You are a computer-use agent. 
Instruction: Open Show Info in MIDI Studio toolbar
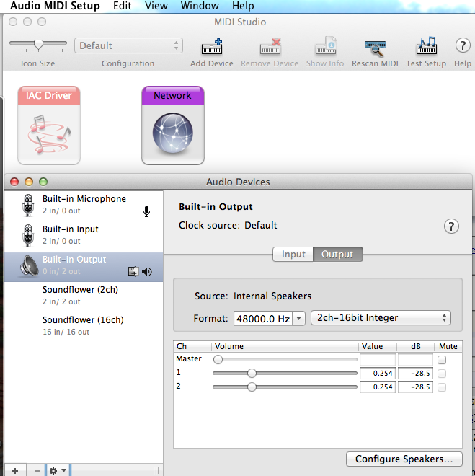[x=326, y=46]
